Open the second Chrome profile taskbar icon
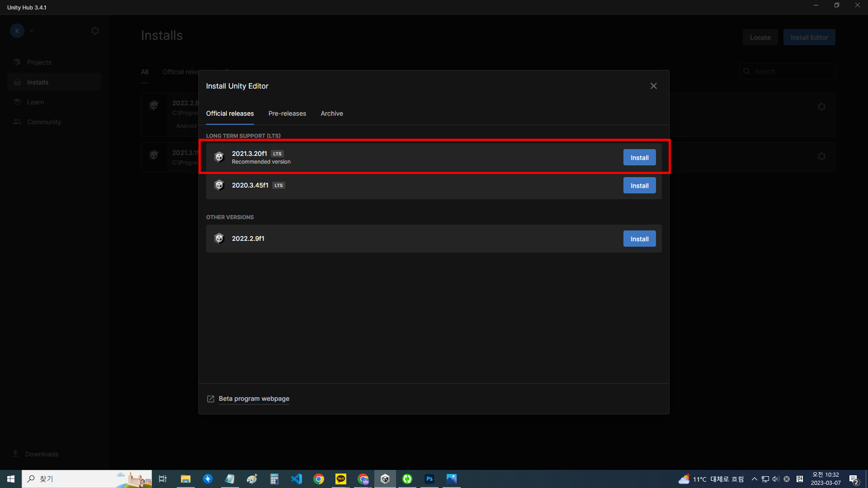Screen dimensions: 868x488 click(363, 479)
